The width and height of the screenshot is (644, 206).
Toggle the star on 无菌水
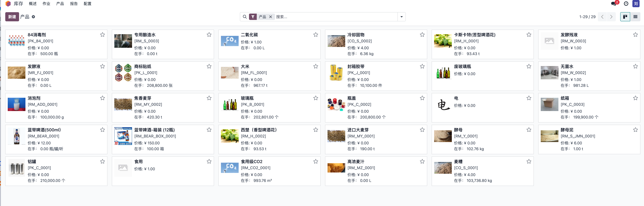pos(635,66)
